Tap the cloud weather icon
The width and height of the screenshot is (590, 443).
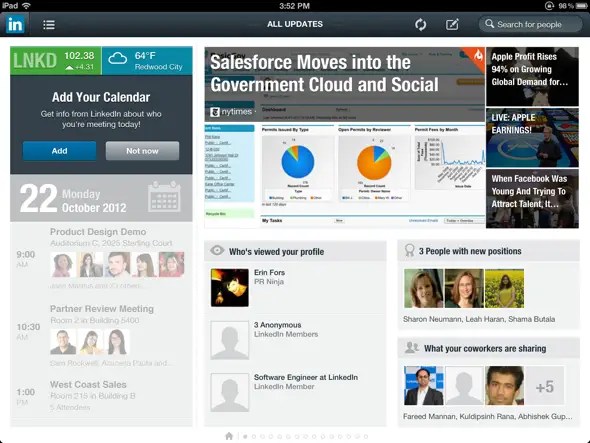[x=117, y=59]
